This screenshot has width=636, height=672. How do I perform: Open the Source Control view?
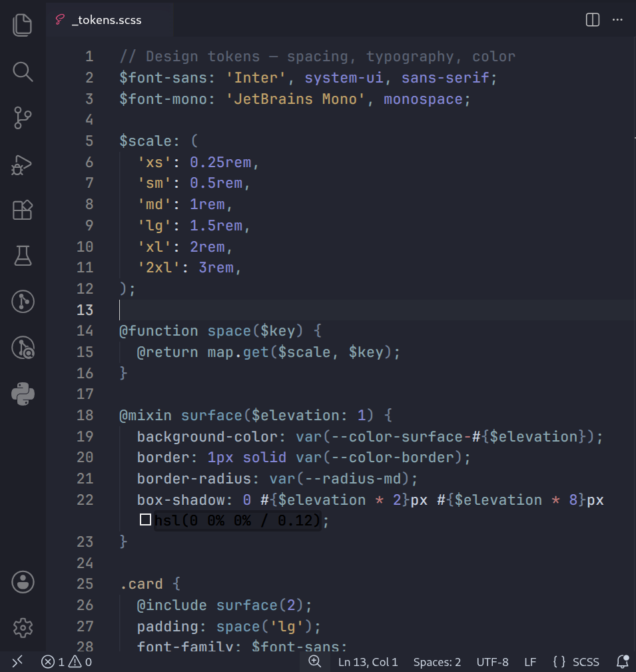coord(22,118)
